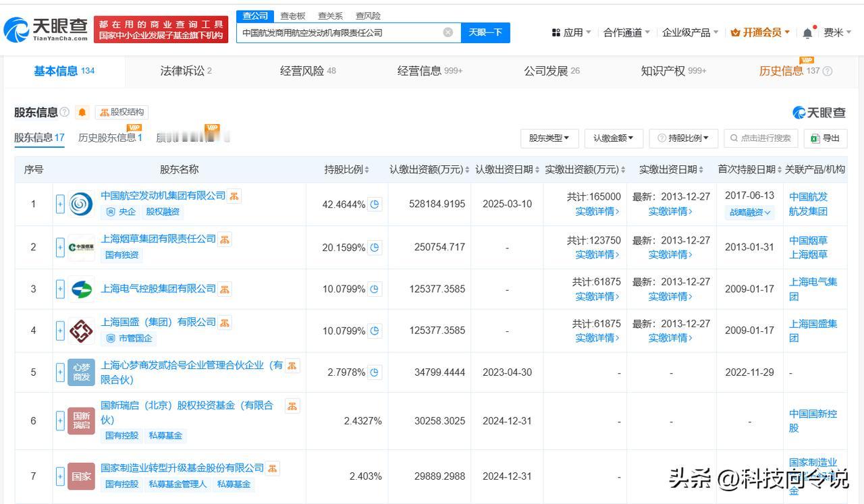The height and width of the screenshot is (504, 864).
Task: Select 查关系 search mode tab
Action: [x=330, y=16]
